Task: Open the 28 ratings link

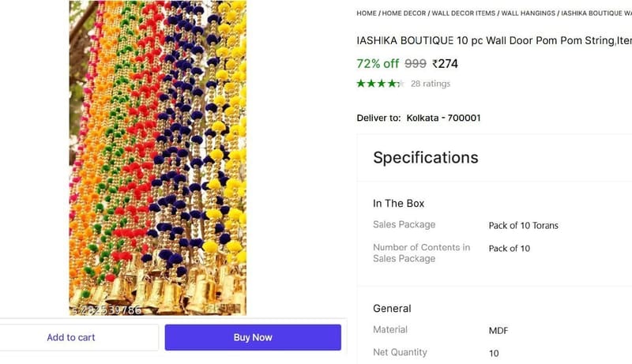Action: [x=431, y=84]
